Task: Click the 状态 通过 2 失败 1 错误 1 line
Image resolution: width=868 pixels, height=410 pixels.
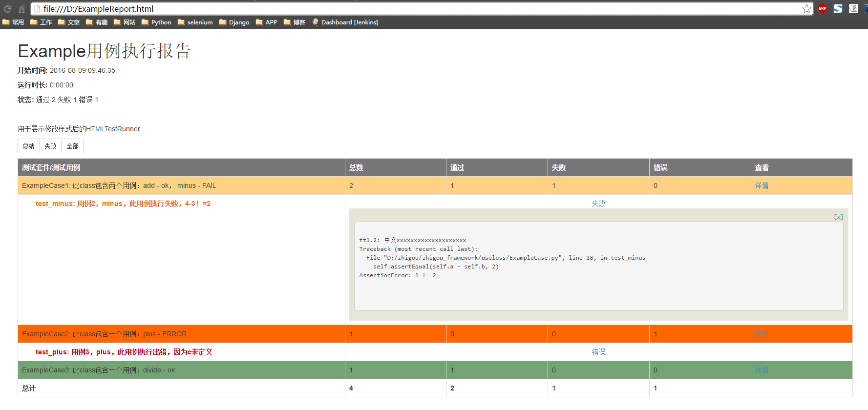Action: click(58, 100)
